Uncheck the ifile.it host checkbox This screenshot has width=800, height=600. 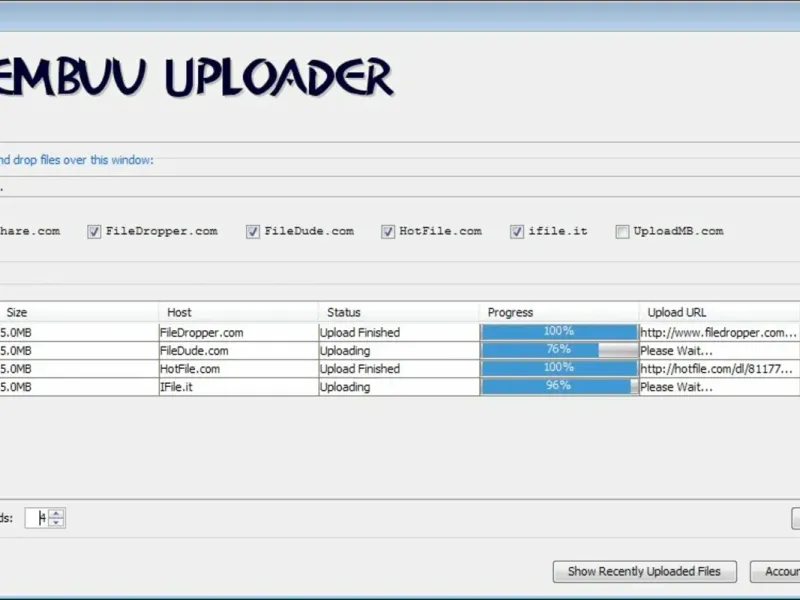[517, 232]
